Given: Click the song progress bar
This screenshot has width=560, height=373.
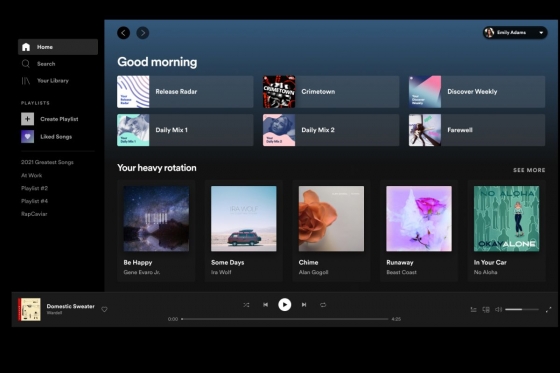Looking at the screenshot, I should click(x=285, y=319).
